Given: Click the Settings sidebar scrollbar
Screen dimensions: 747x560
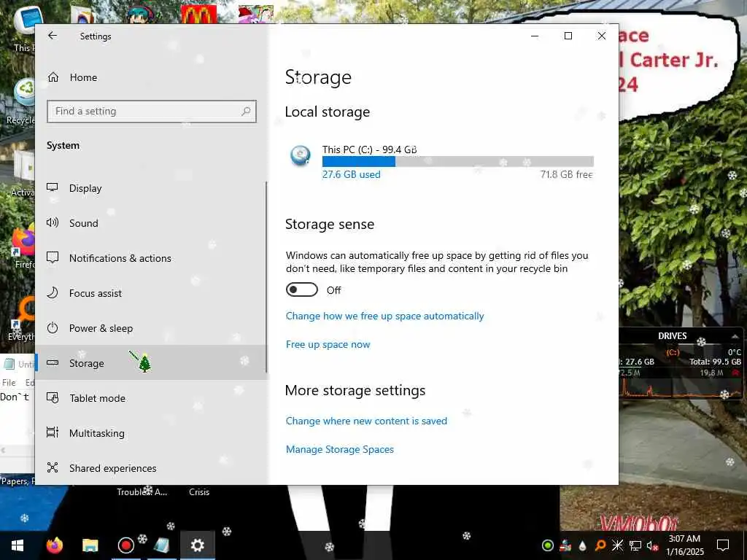Looking at the screenshot, I should 266,277.
